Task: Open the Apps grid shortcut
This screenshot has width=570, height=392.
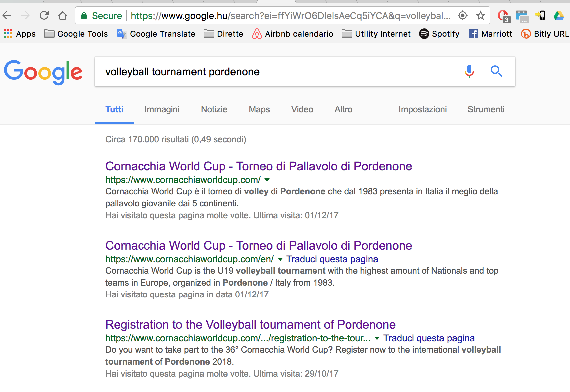Action: click(x=19, y=34)
